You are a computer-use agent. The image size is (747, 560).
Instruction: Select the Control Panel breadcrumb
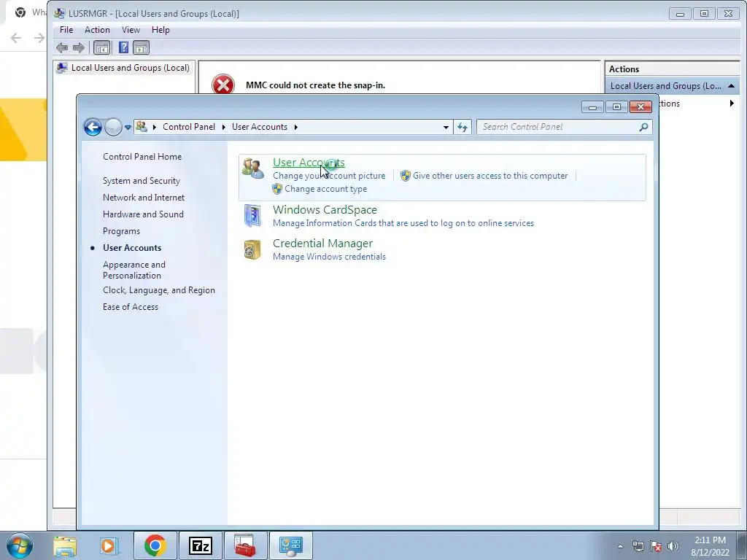click(x=189, y=127)
